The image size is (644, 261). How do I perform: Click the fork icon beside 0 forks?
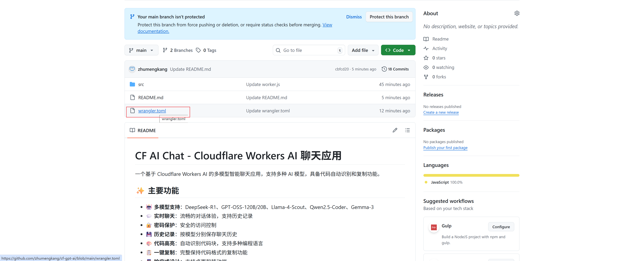coord(426,77)
